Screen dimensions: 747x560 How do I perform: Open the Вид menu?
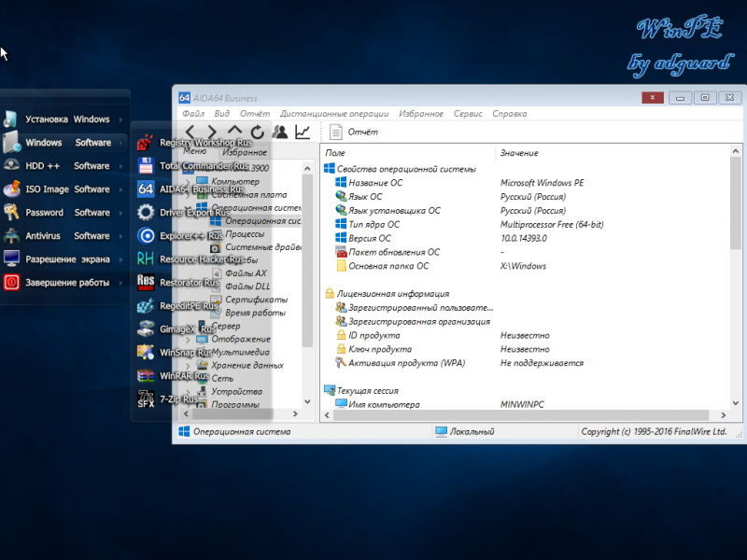tap(221, 113)
